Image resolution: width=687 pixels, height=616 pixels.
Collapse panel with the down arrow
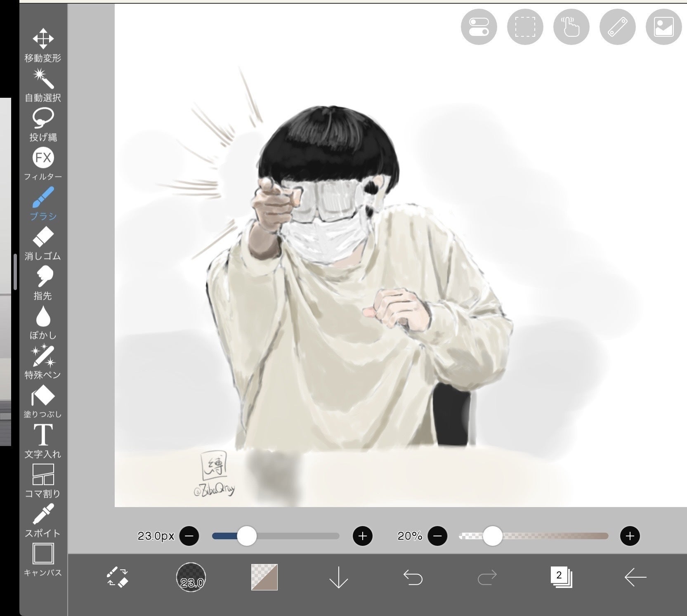click(x=339, y=577)
